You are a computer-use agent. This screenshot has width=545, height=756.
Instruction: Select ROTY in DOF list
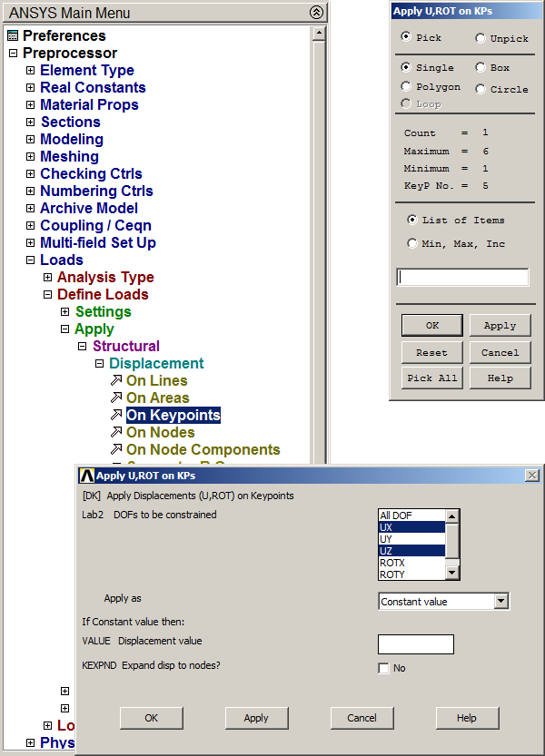(411, 574)
